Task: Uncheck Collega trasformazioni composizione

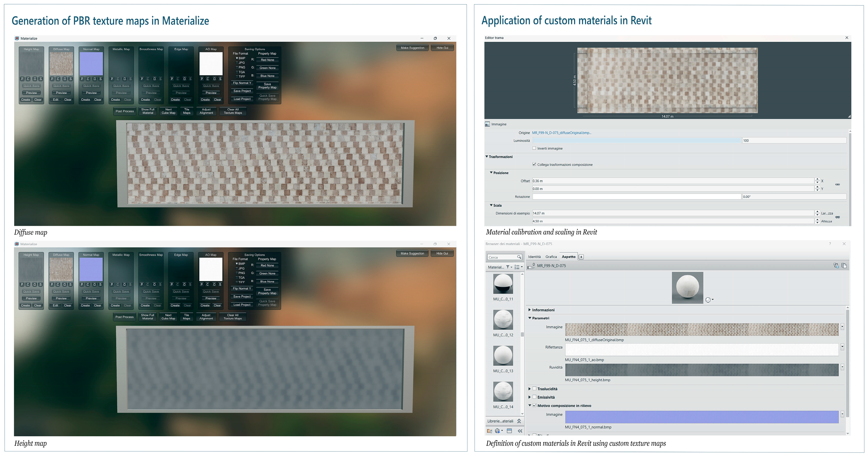Action: 534,164
